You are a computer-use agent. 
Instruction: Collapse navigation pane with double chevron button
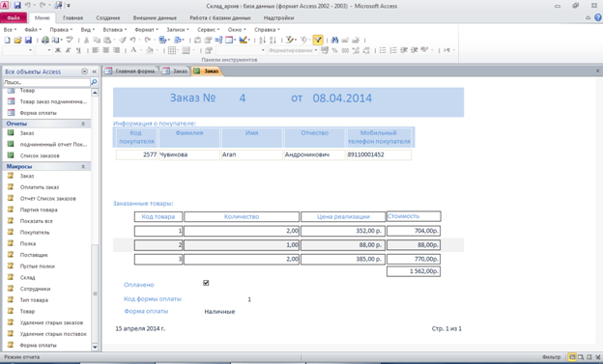click(95, 71)
